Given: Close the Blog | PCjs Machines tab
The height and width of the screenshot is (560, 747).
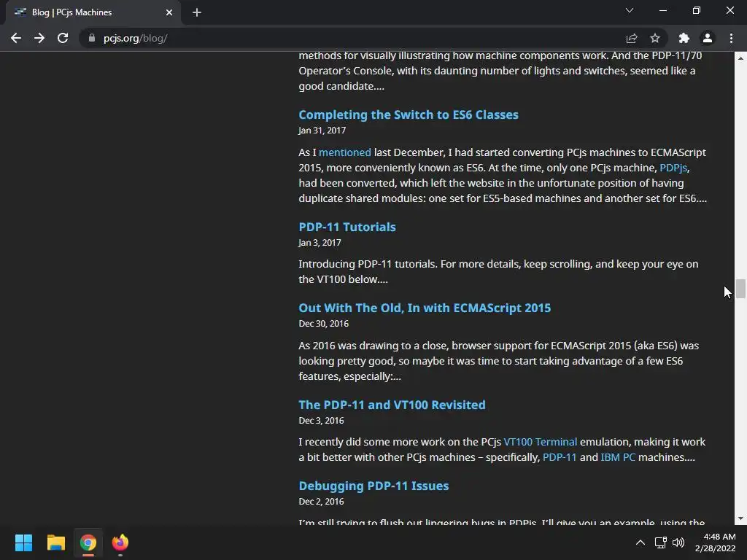Looking at the screenshot, I should coord(169,12).
